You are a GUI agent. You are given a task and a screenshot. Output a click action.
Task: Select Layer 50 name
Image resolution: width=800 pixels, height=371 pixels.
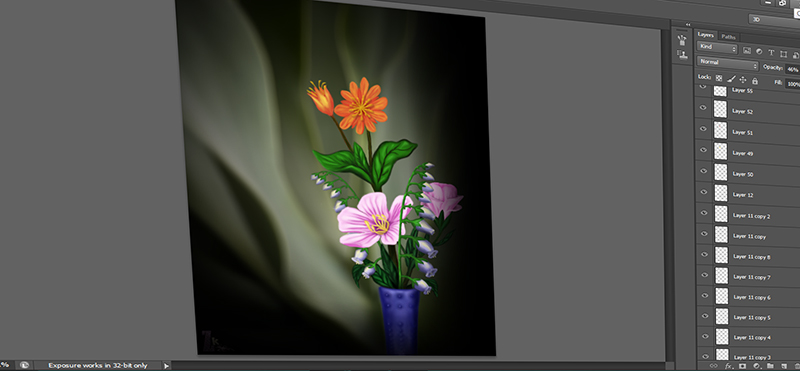pos(743,174)
